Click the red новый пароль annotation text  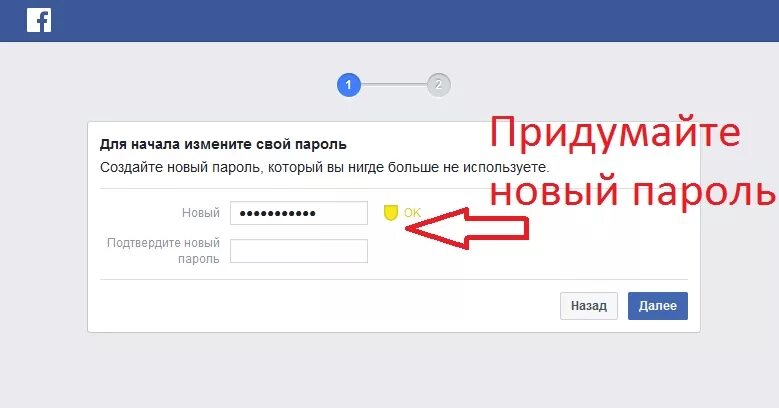pyautogui.click(x=632, y=190)
